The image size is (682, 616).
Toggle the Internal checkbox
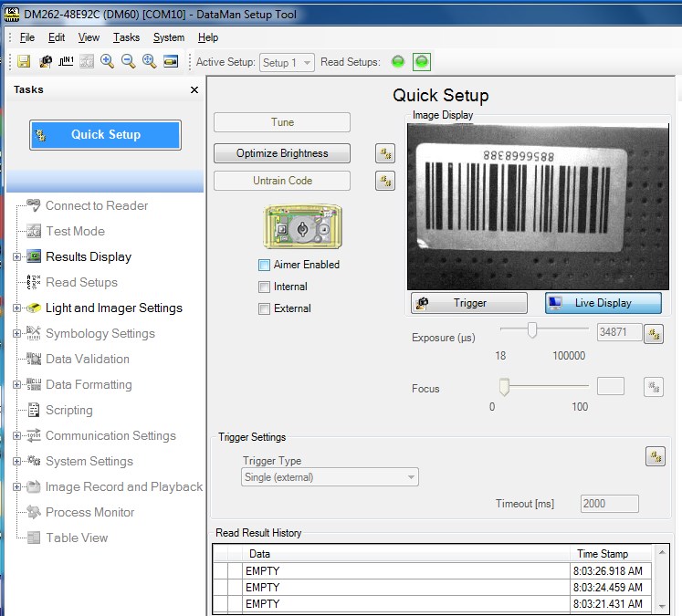(264, 287)
